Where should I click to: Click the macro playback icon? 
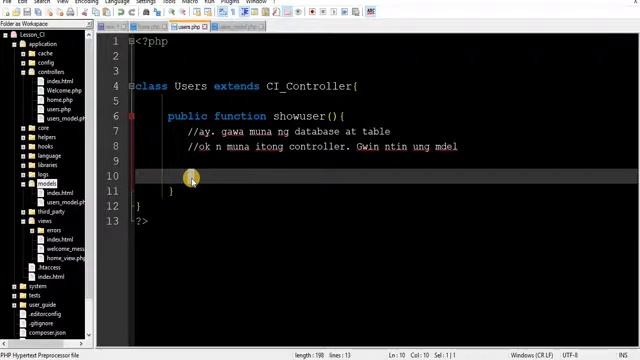pos(334,12)
